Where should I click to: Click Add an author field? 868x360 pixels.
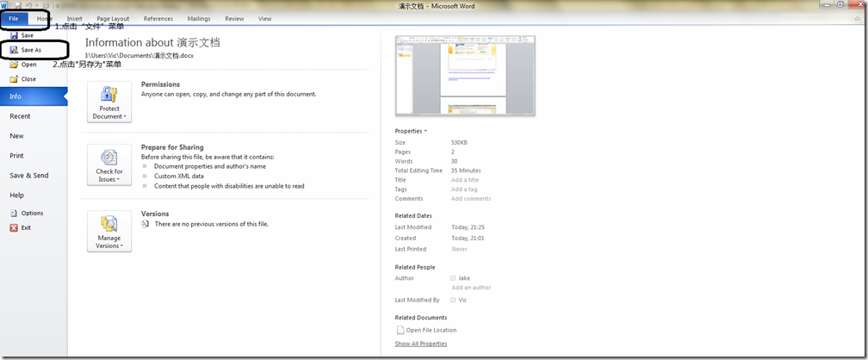[x=471, y=288]
